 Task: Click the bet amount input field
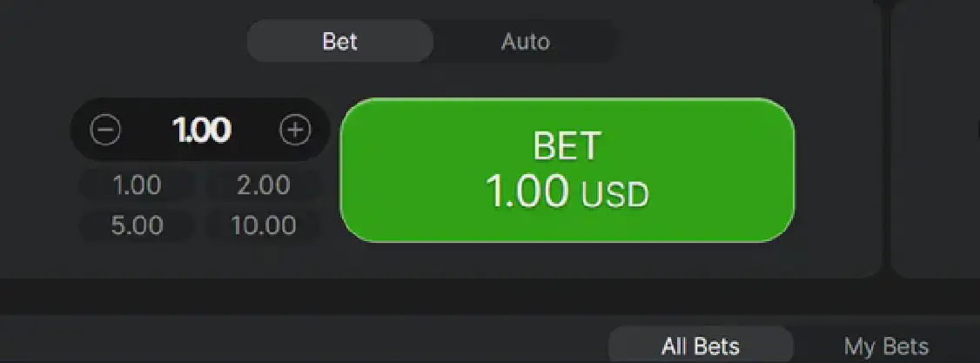pos(201,131)
